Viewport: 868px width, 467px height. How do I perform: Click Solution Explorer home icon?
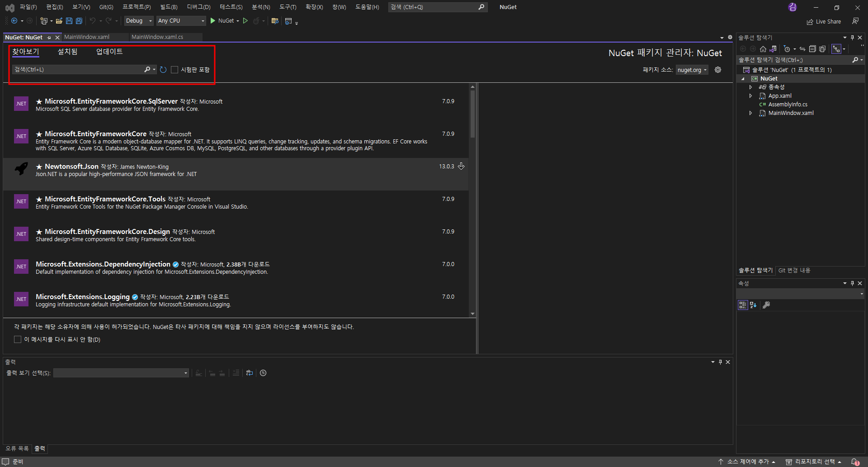pyautogui.click(x=763, y=49)
